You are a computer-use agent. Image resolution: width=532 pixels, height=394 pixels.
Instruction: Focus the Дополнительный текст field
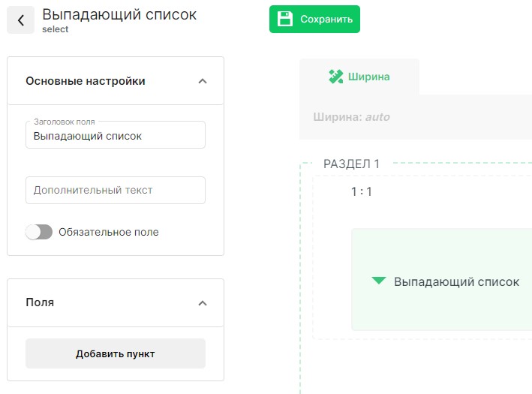(x=115, y=191)
